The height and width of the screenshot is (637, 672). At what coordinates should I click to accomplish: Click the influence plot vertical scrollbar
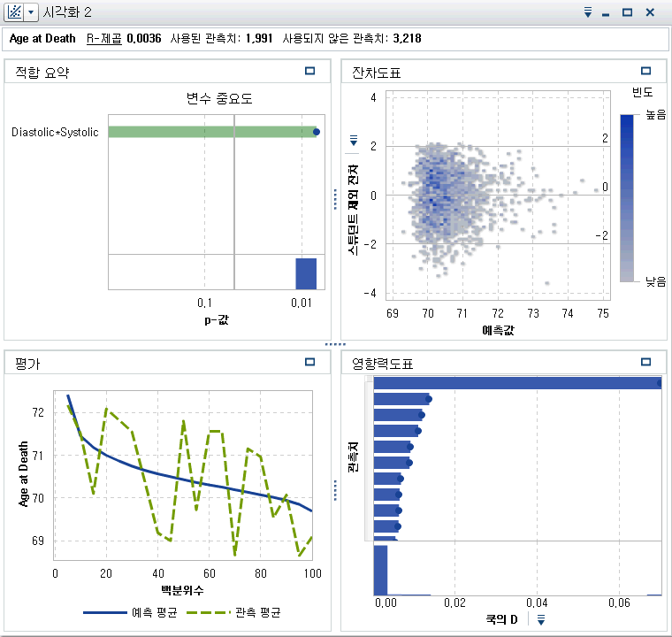pyautogui.click(x=369, y=460)
